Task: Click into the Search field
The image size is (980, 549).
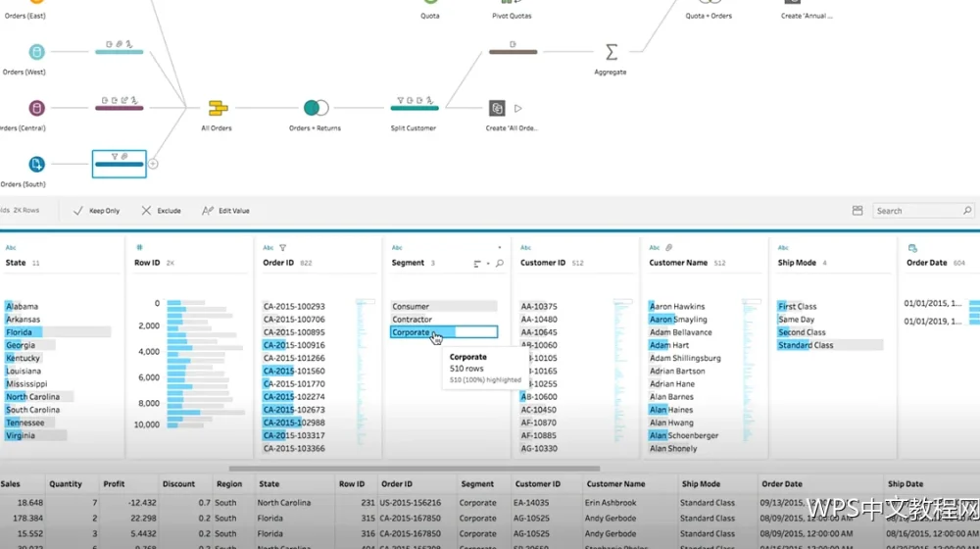Action: 922,211
